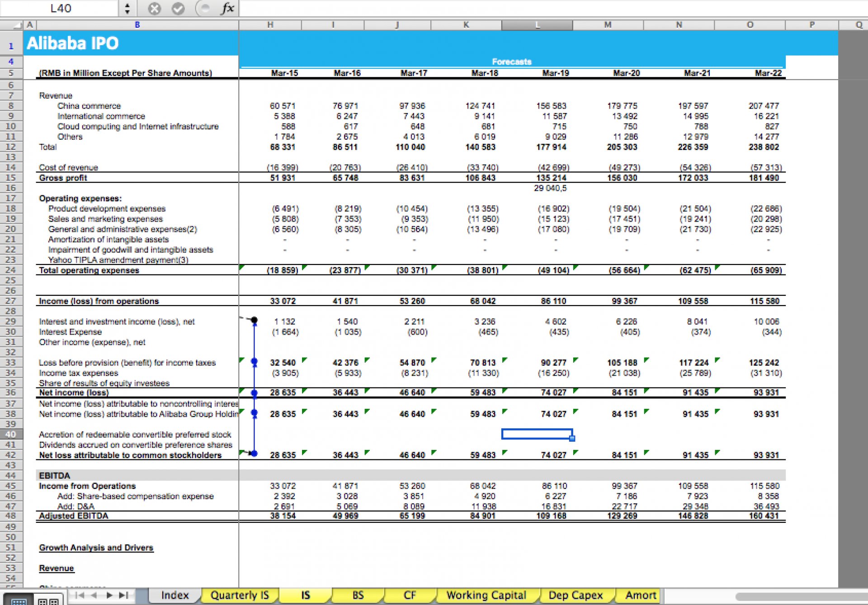Select column B header
This screenshot has width=868, height=605.
click(137, 25)
